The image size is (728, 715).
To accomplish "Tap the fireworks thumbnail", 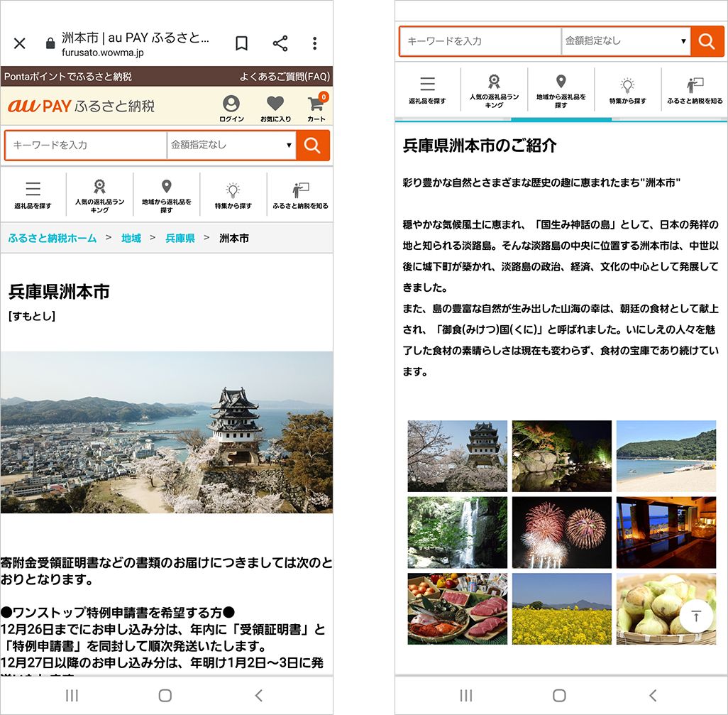I will click(x=562, y=533).
